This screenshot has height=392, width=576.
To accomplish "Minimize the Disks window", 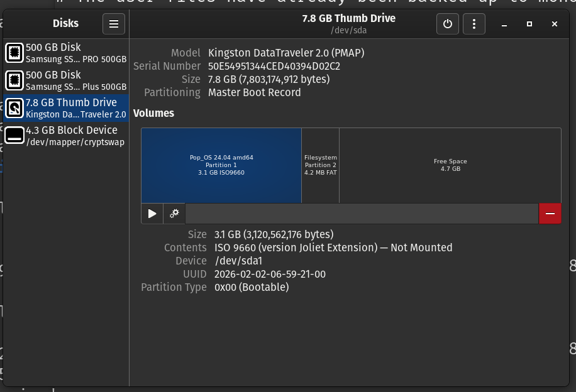I will pos(504,24).
